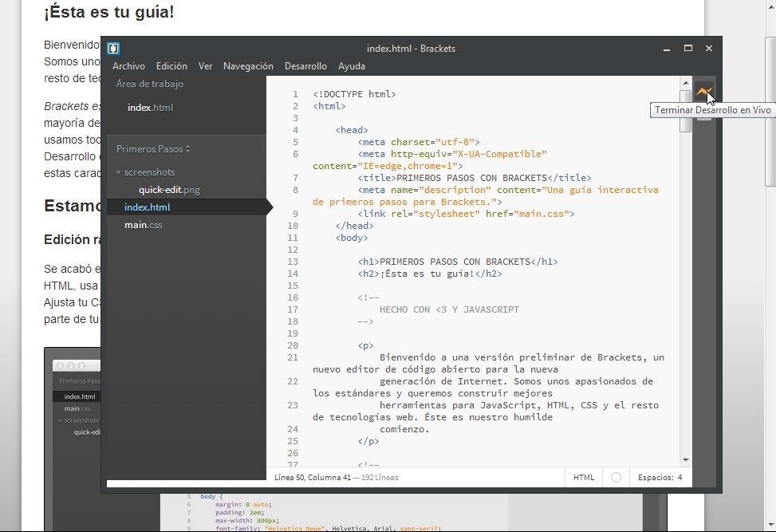Click the <title> tag line in the editor
This screenshot has width=776, height=532.
[x=474, y=178]
